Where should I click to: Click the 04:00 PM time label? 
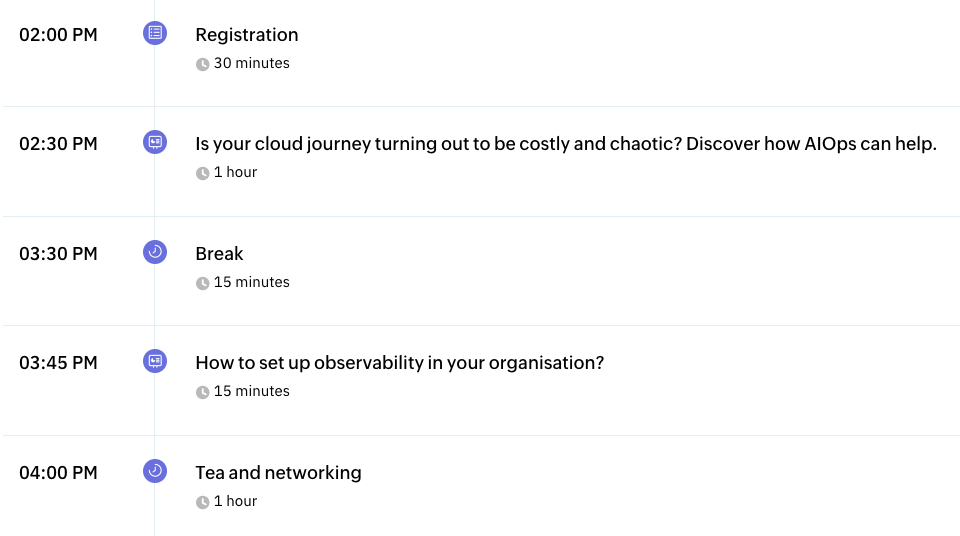tap(58, 473)
